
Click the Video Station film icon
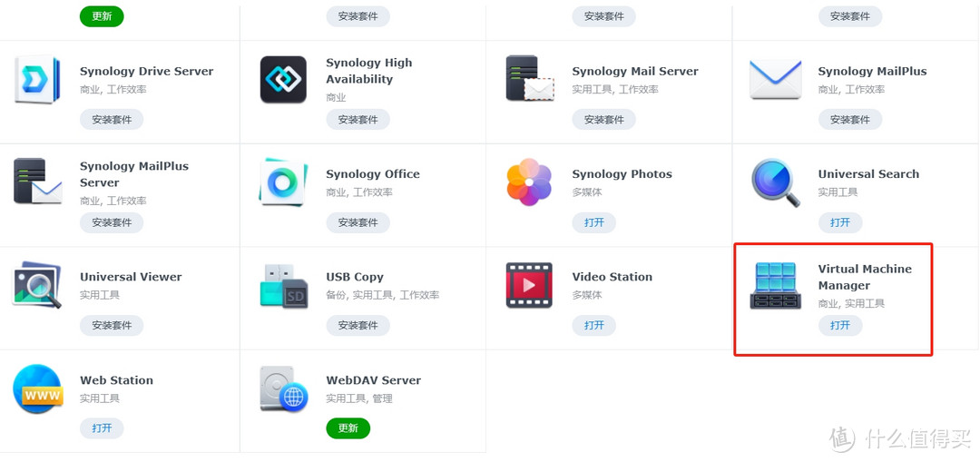click(529, 285)
